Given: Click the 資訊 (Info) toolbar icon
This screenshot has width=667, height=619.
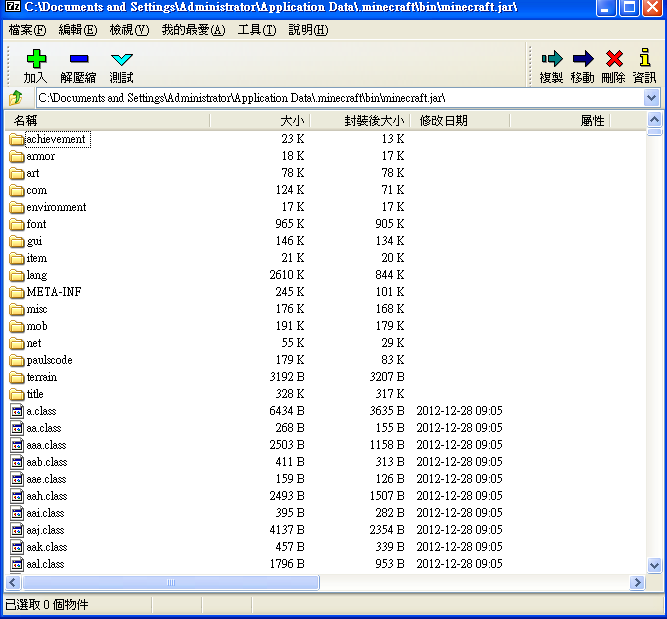Looking at the screenshot, I should point(645,60).
